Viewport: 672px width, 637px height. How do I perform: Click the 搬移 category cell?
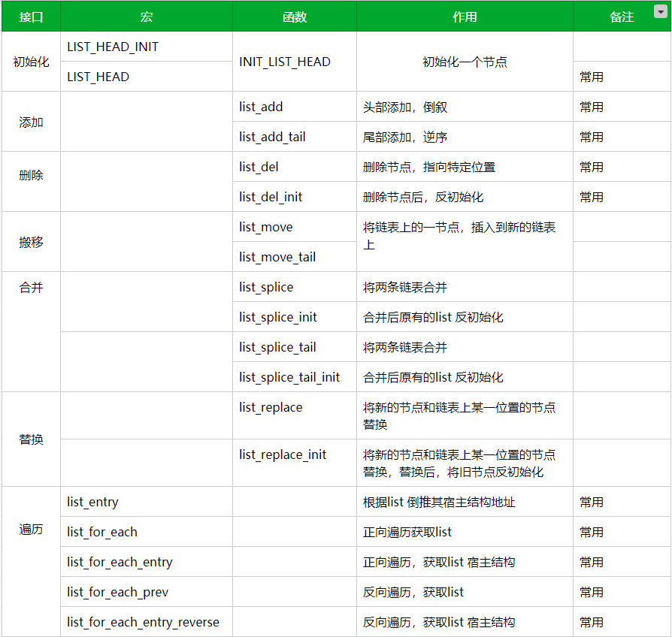31,242
